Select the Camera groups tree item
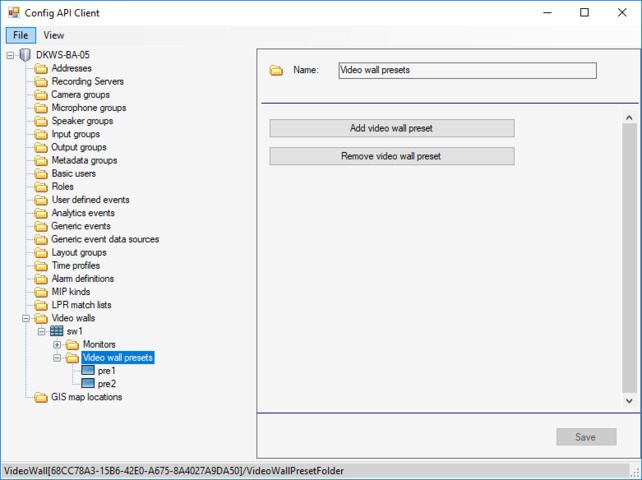The width and height of the screenshot is (642, 480). (x=82, y=95)
